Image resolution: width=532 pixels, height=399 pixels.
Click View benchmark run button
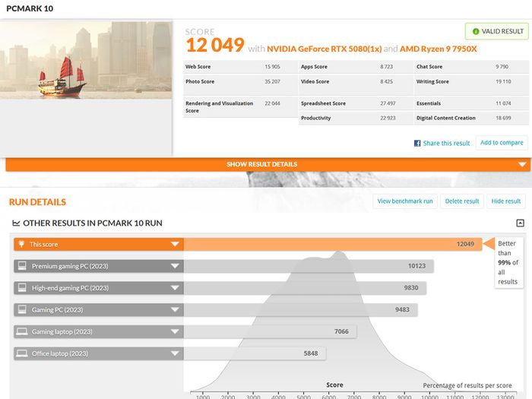coord(405,201)
